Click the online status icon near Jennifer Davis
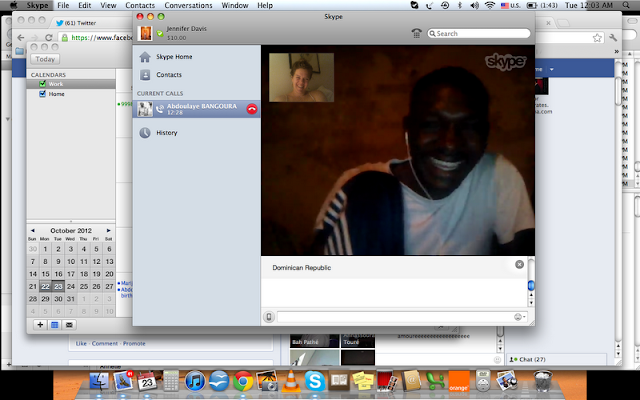 [x=160, y=33]
